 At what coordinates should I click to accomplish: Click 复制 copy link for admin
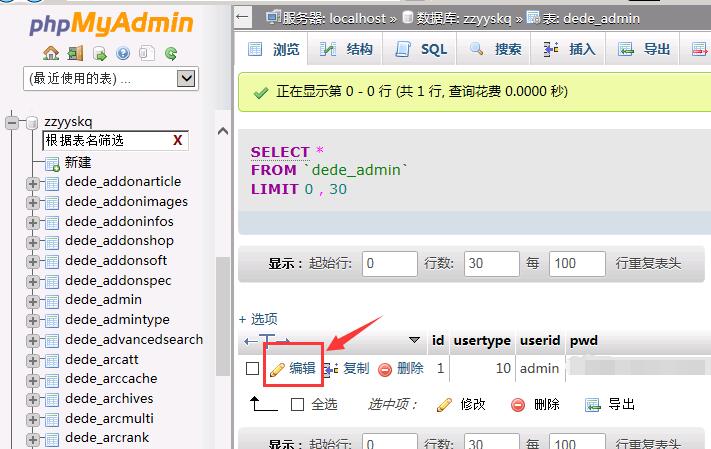[x=356, y=368]
